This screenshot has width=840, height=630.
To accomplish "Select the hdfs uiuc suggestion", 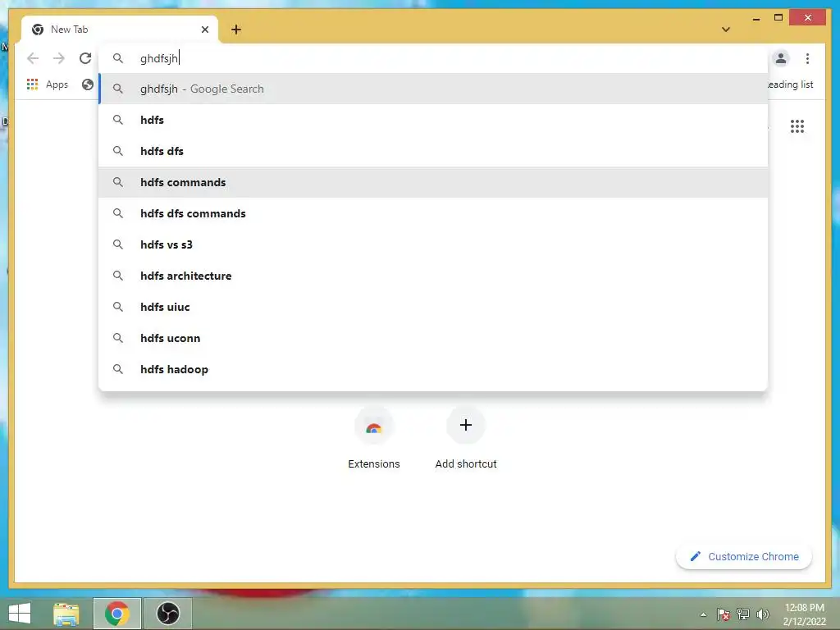I will [x=433, y=307].
